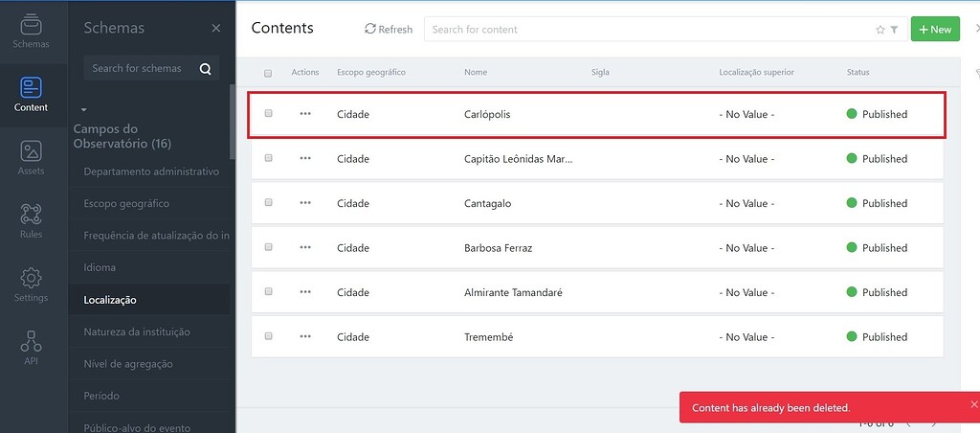Click the green New button
This screenshot has width=980, height=433.
[935, 29]
